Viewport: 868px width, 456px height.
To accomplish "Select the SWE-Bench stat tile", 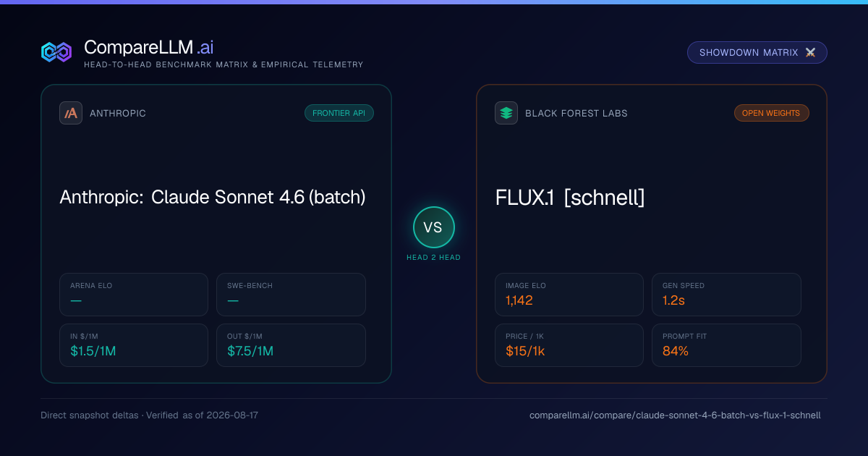I will click(x=291, y=295).
